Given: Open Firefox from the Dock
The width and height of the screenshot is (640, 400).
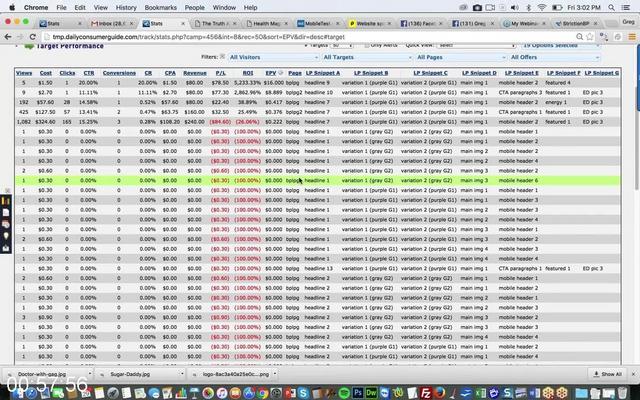Looking at the screenshot, I should click(439, 393).
